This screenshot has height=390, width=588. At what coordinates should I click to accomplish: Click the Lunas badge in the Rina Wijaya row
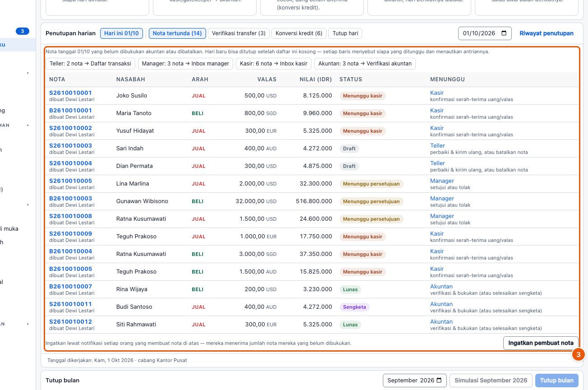(x=350, y=289)
